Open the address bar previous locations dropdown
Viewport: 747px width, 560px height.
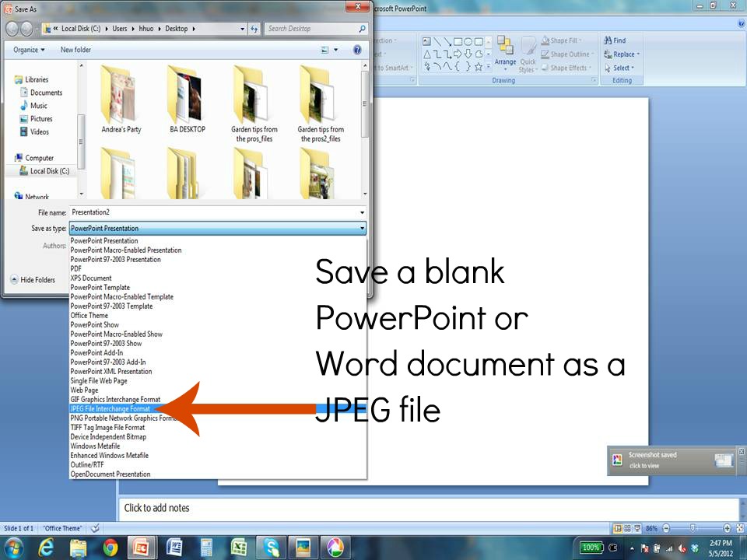click(243, 29)
